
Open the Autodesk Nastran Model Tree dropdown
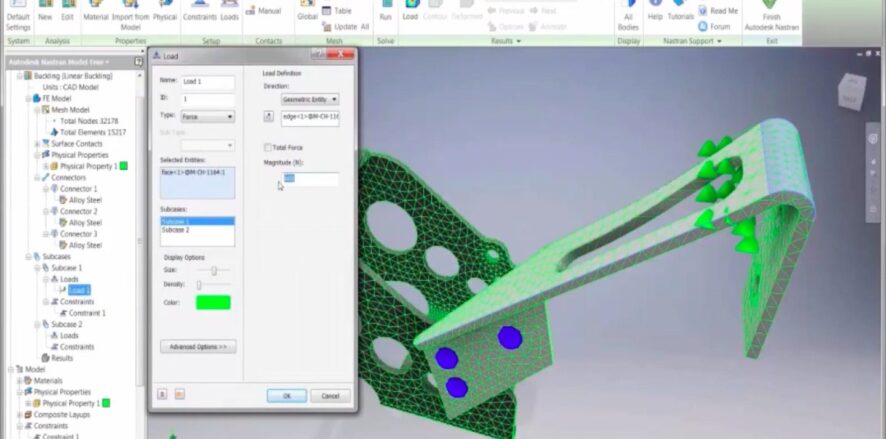59,62
